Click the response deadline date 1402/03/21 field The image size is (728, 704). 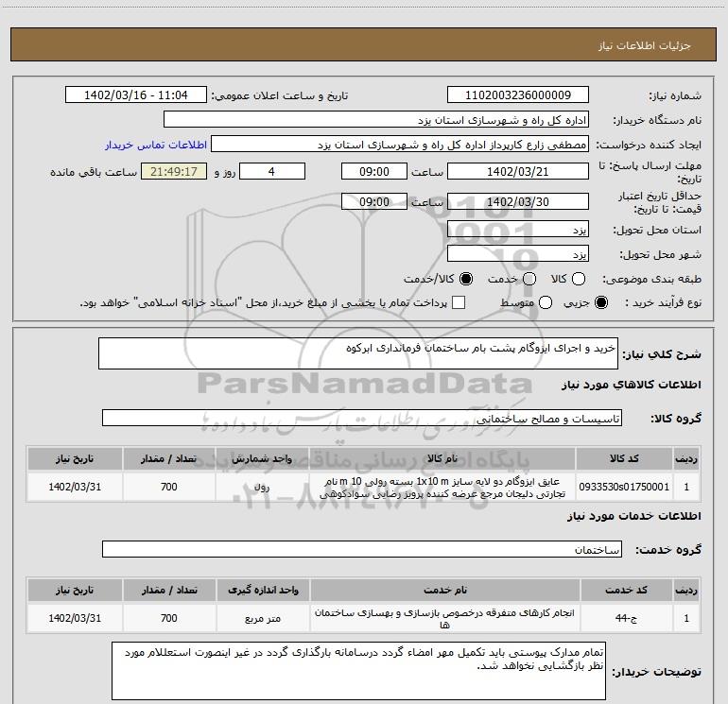point(518,171)
